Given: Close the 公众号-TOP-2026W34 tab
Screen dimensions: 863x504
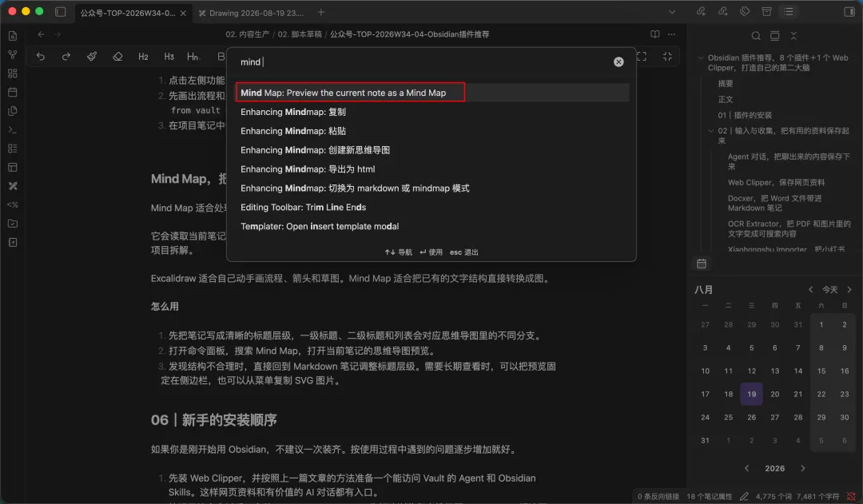Looking at the screenshot, I should click(183, 14).
